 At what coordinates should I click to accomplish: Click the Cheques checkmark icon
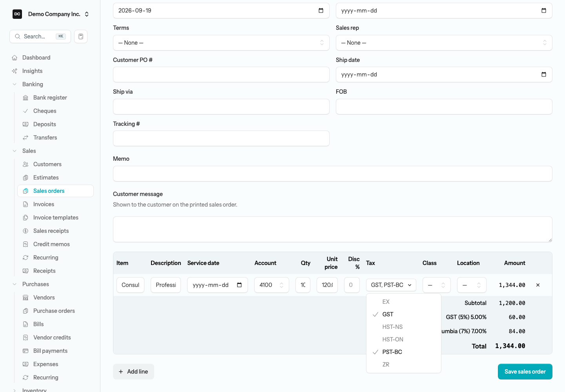(26, 111)
